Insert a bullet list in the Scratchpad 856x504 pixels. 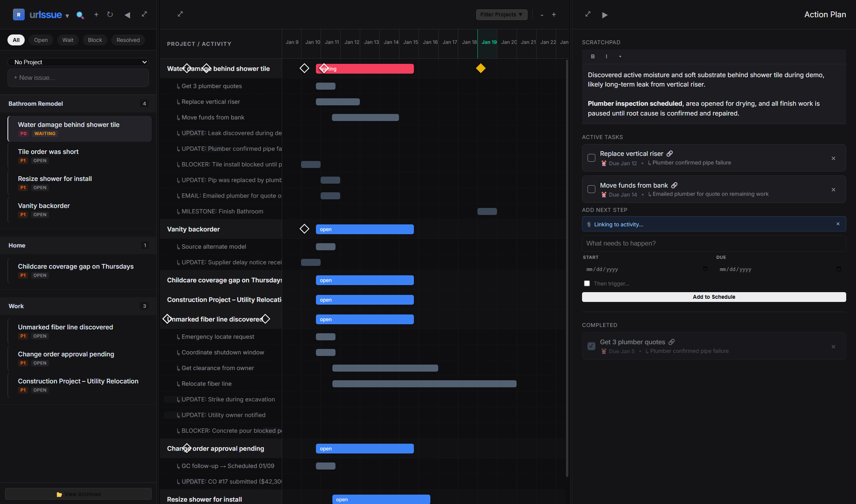pos(620,56)
